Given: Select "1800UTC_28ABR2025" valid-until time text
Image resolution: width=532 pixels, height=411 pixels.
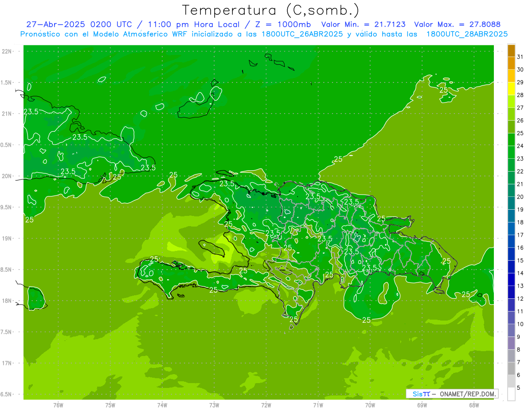Looking at the screenshot, I should tap(467, 34).
